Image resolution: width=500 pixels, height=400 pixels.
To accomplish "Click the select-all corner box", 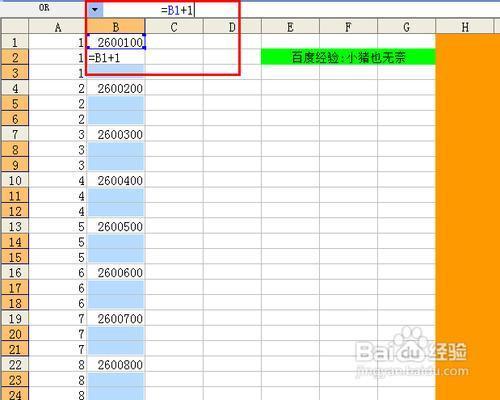I will 15,26.
